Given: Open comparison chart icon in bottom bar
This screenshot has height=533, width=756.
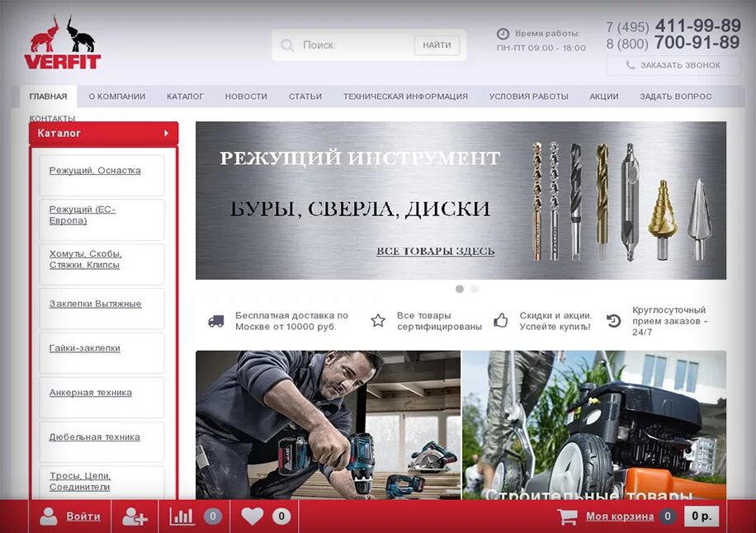Looking at the screenshot, I should coord(182,516).
